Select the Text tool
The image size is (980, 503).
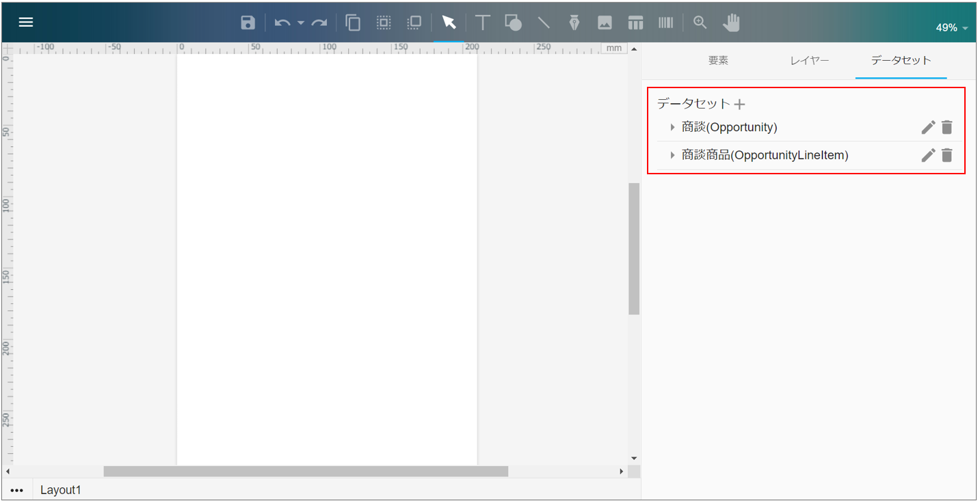pos(483,23)
